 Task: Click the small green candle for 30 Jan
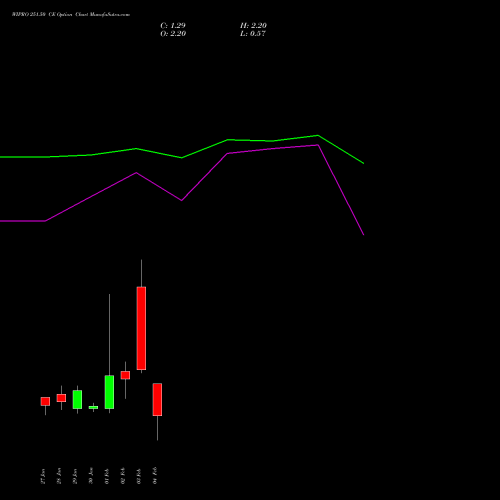[x=93, y=407]
